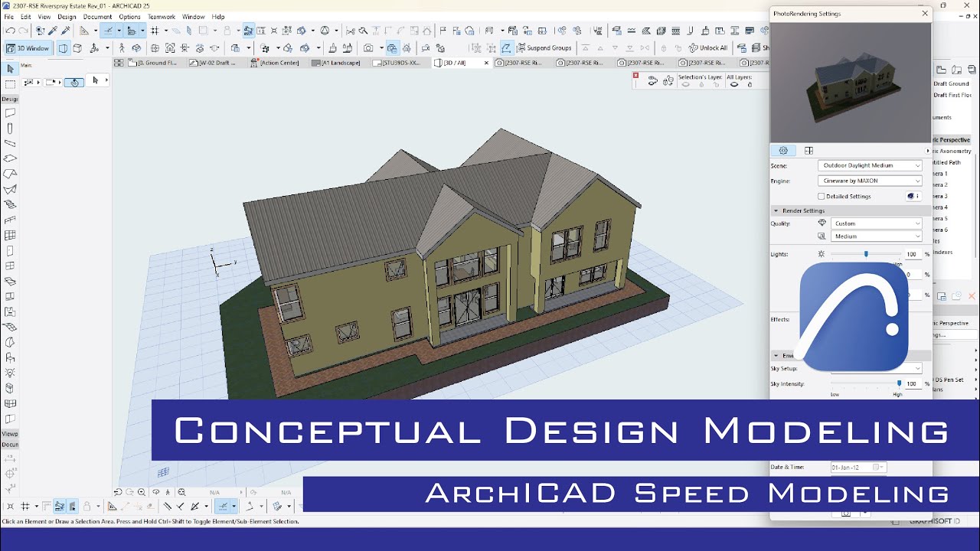Select the Beam tool in the toolbox
This screenshot has height=551, width=980.
(11, 143)
